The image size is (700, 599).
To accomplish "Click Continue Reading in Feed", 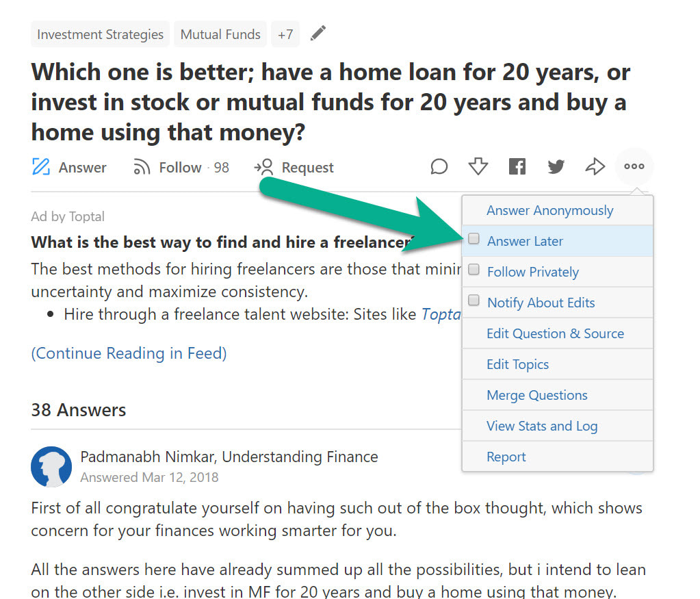I will 129,353.
